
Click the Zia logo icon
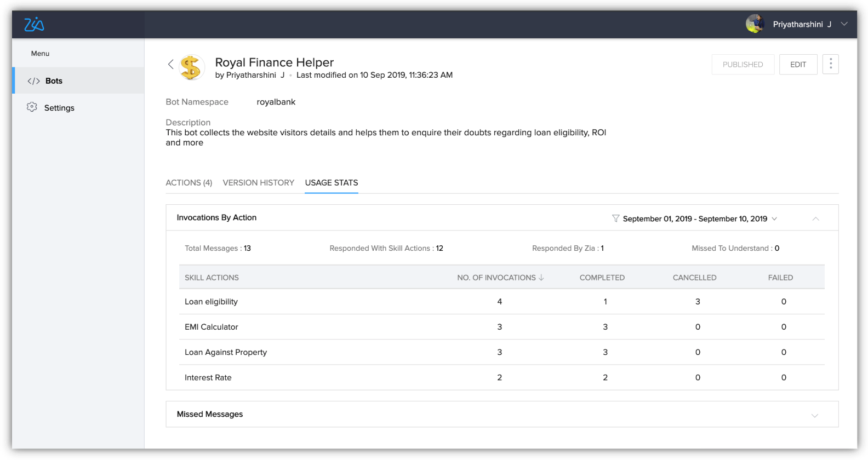click(34, 25)
